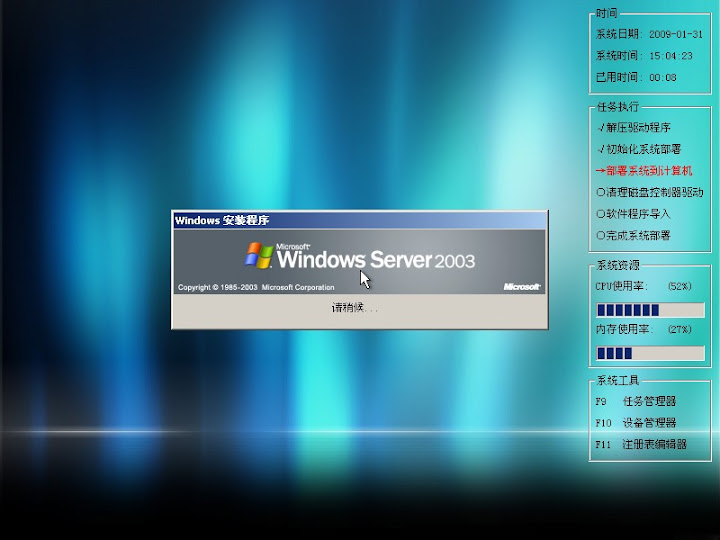The height and width of the screenshot is (540, 720).
Task: Click the 'Windows 安装程序' title bar
Action: (360, 220)
